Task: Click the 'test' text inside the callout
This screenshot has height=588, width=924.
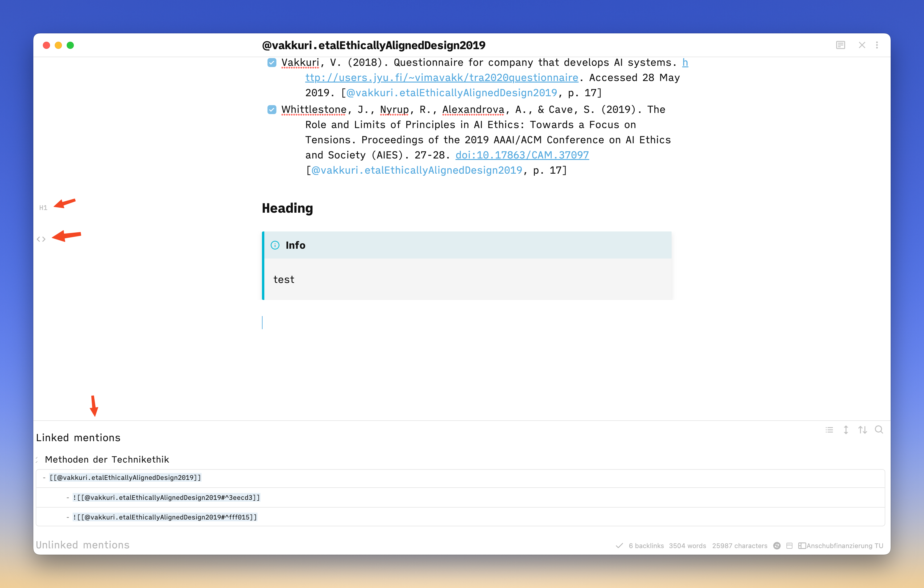Action: pos(284,280)
